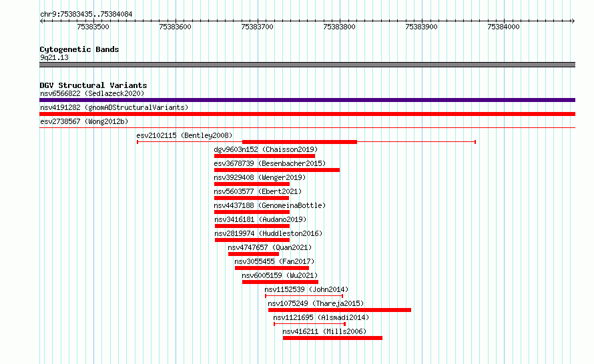594x364 pixels.
Task: Click ruler position 75383900
Action: pyautogui.click(x=422, y=27)
